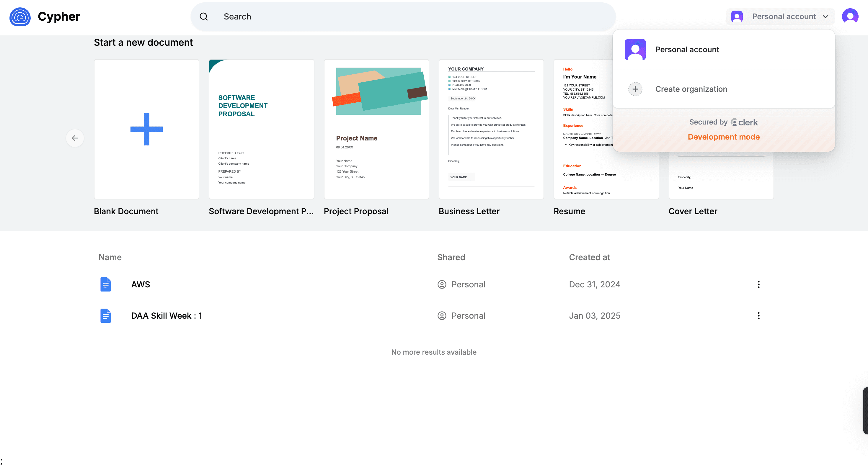This screenshot has height=465, width=868.
Task: Click the Development mode text
Action: pos(723,137)
